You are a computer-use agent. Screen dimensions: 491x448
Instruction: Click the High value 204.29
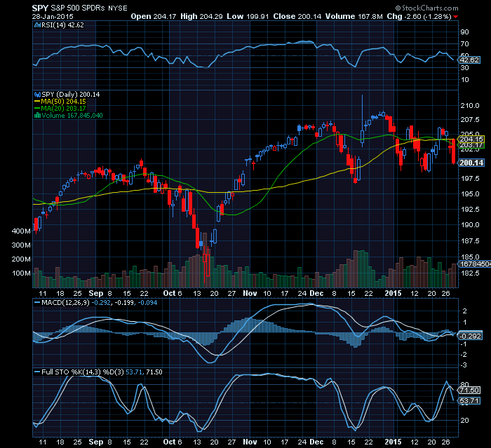[x=211, y=16]
